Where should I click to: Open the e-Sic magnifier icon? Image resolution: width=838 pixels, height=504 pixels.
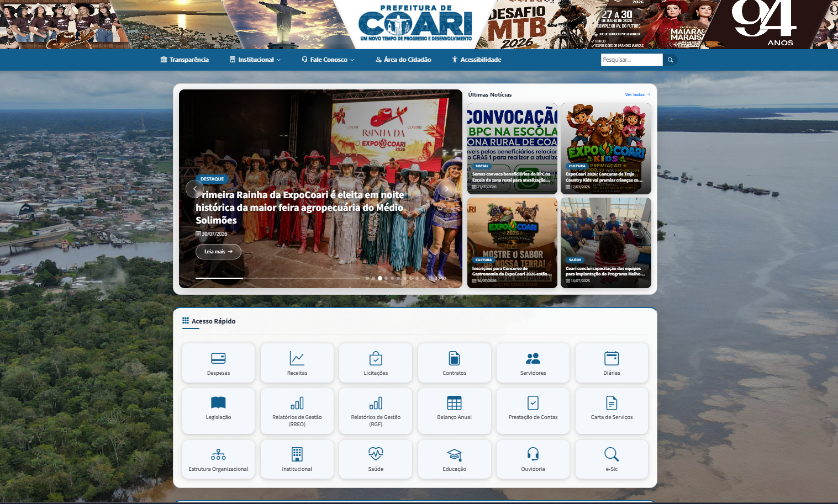coord(612,454)
